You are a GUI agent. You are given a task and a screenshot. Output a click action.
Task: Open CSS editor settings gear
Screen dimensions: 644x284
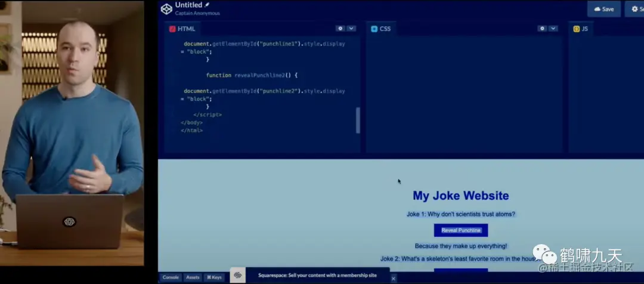(x=542, y=29)
